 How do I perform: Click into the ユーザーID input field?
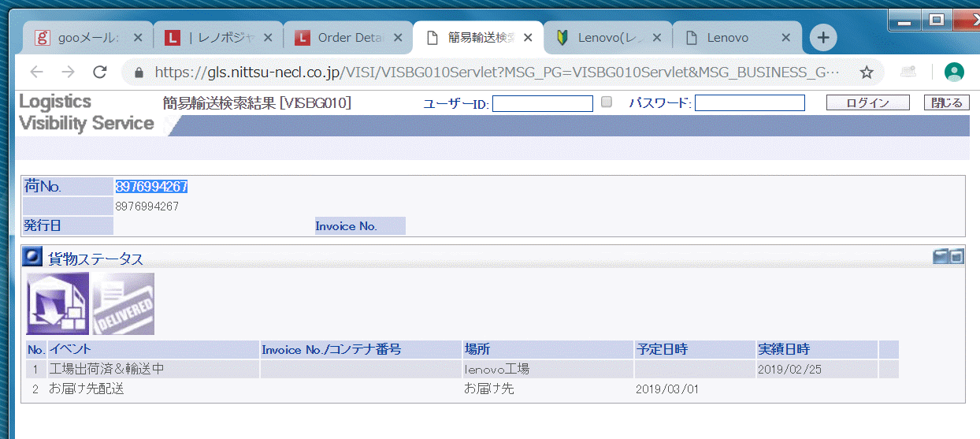[x=542, y=103]
